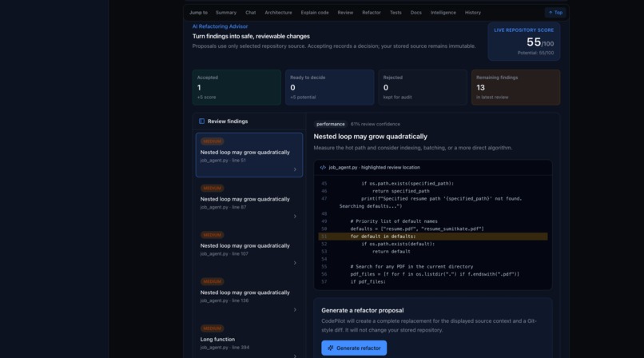Screen dimensions: 644x358
Task: Jump to the Summary section
Action: click(226, 13)
